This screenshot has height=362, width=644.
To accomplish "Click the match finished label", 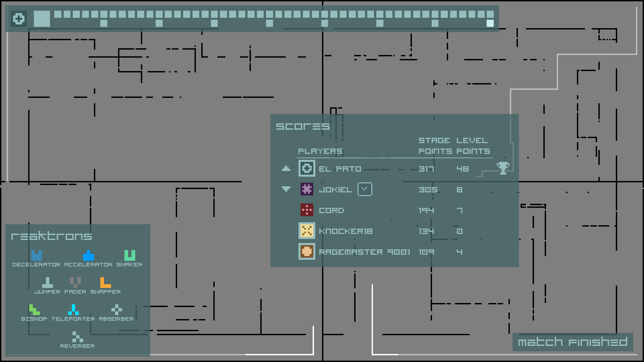I will click(573, 342).
